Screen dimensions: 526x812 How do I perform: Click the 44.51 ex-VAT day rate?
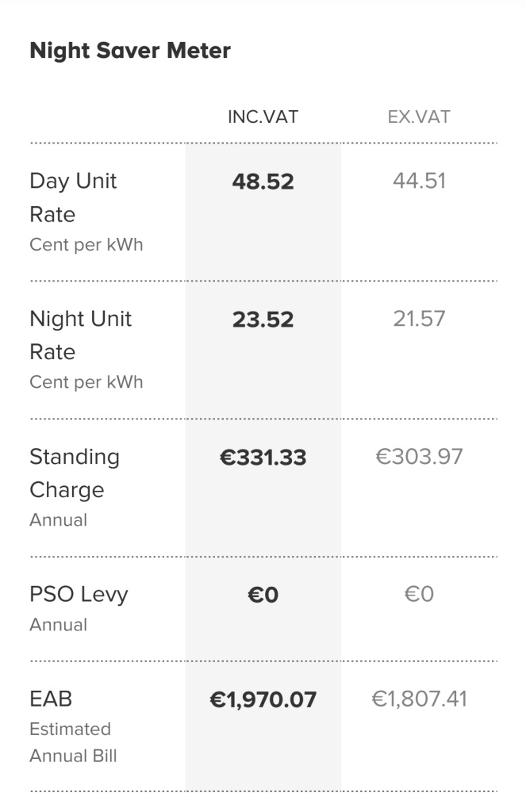[x=419, y=181]
